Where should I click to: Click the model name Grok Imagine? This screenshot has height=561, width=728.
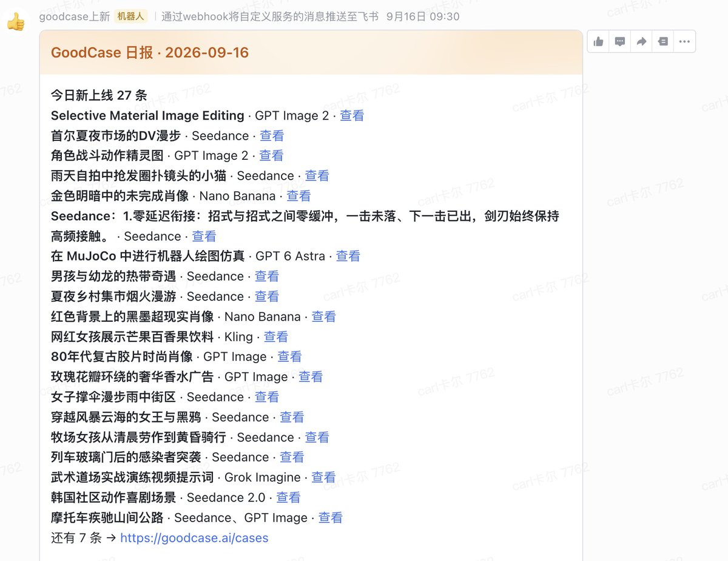(x=263, y=477)
